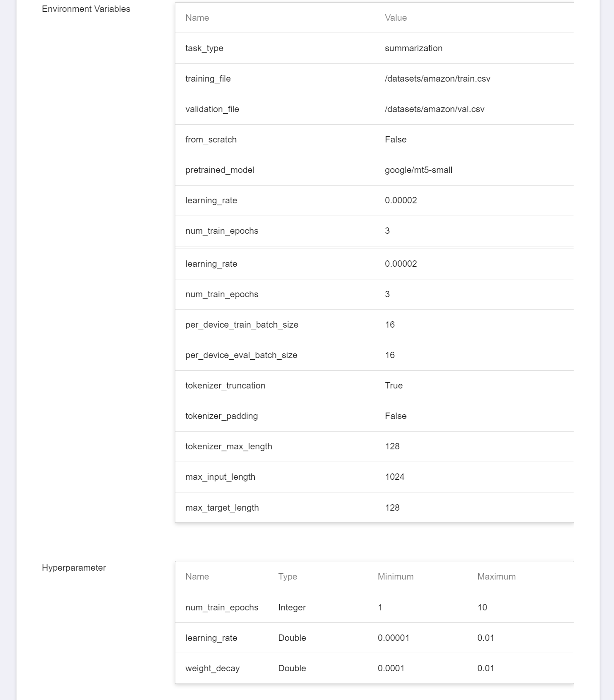Select the tokenizer_max_length row

point(374,446)
